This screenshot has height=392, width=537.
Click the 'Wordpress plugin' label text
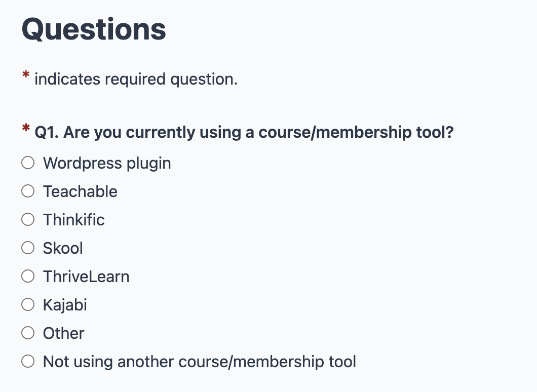(x=107, y=163)
